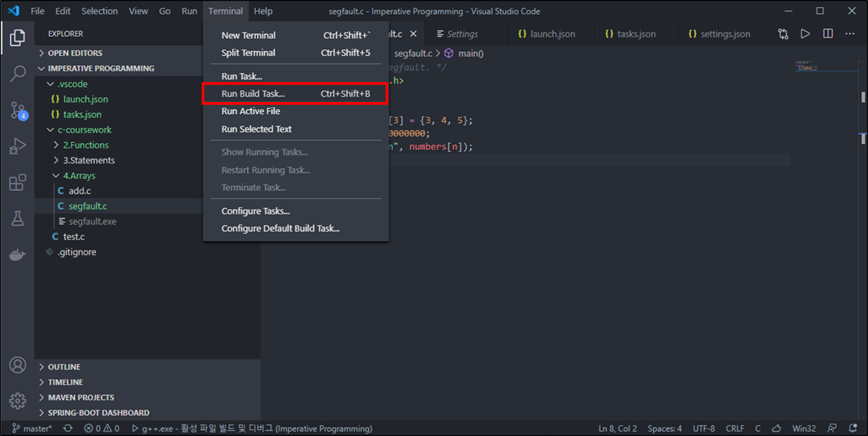The width and height of the screenshot is (868, 436).
Task: Choose Run Active File menu entry
Action: click(x=296, y=111)
